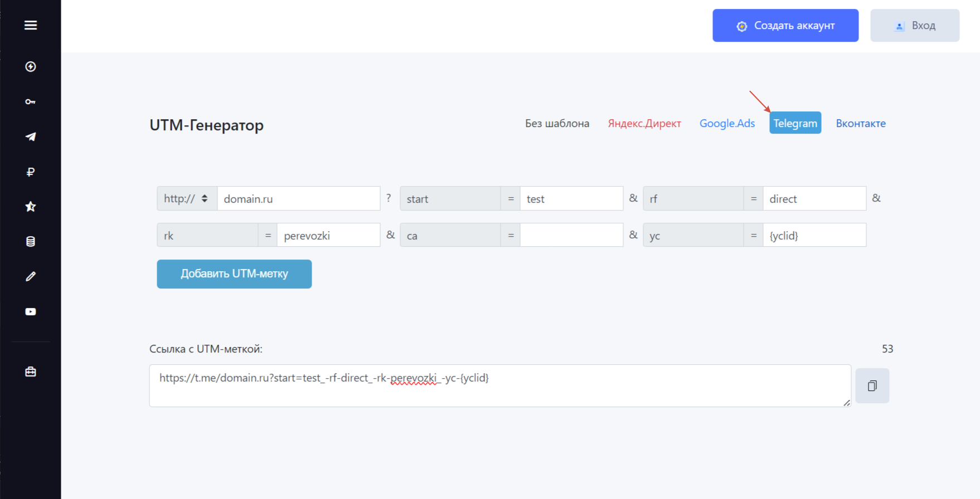Click the generated link text area
Viewport: 980px width, 499px height.
coord(500,385)
